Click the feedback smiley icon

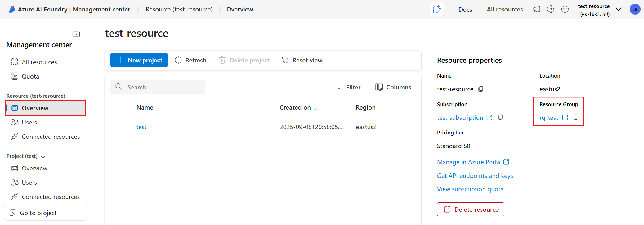[x=565, y=9]
